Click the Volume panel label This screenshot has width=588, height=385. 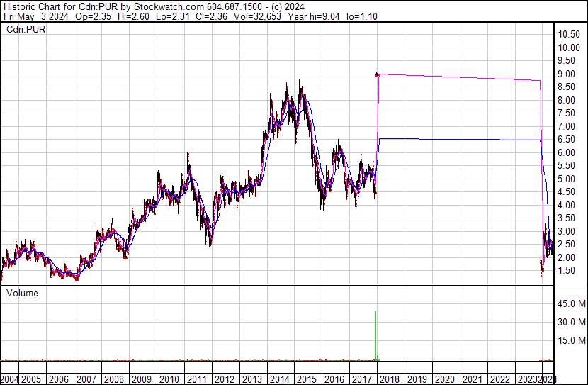[x=22, y=293]
